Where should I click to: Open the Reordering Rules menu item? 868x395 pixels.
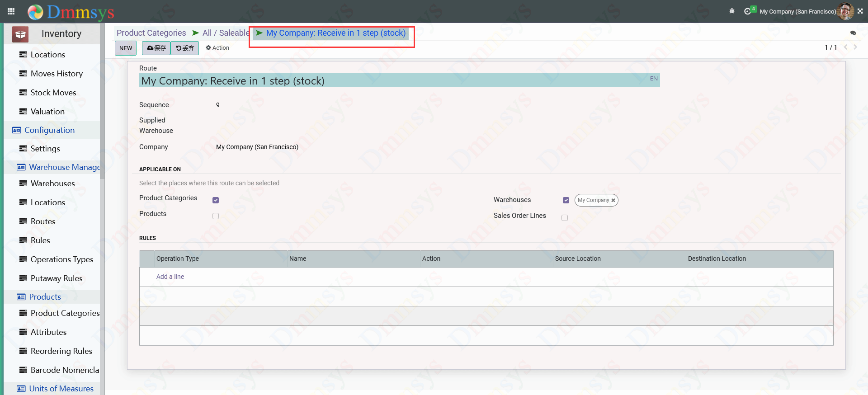(61, 351)
